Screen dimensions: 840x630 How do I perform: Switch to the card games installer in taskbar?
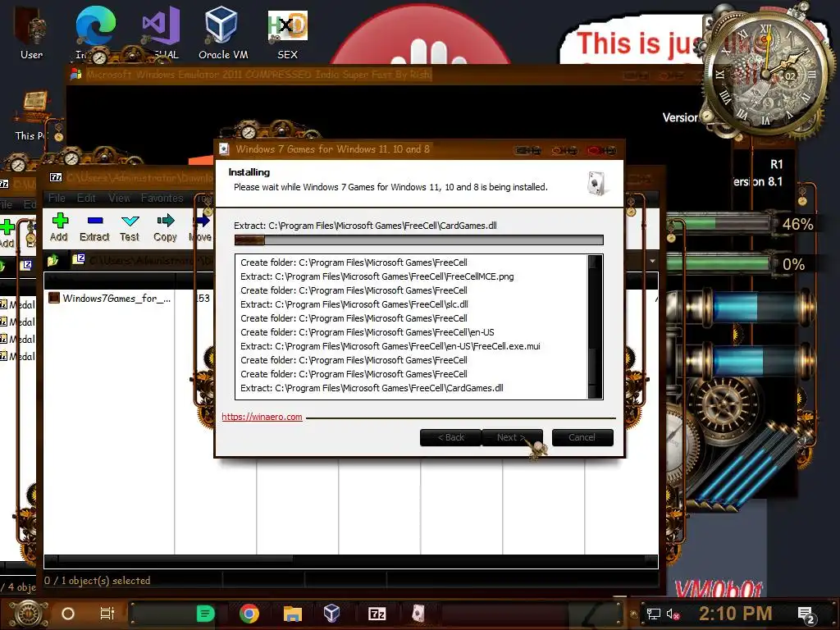coord(418,614)
